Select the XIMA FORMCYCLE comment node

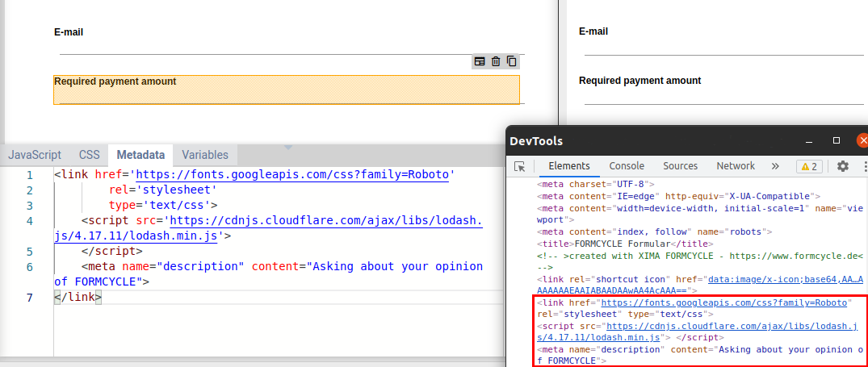700,261
